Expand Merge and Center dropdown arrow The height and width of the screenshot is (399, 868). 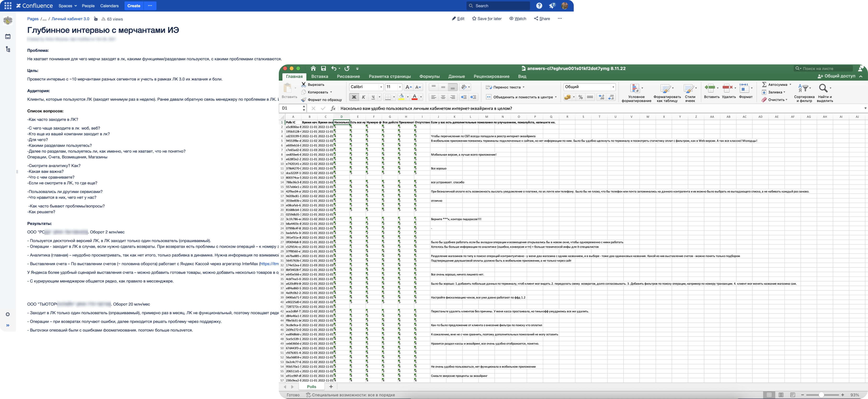click(556, 97)
